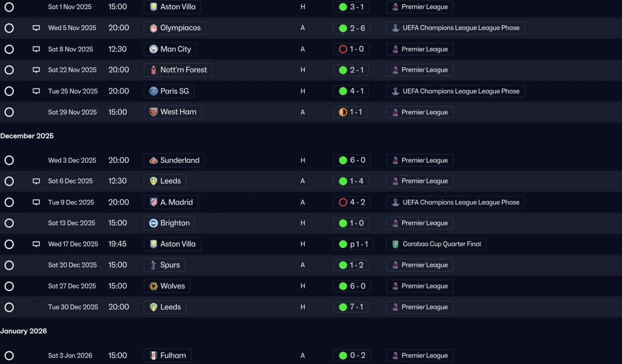Select the radio circle for Brighton fixture
This screenshot has height=364, width=622.
(x=9, y=223)
